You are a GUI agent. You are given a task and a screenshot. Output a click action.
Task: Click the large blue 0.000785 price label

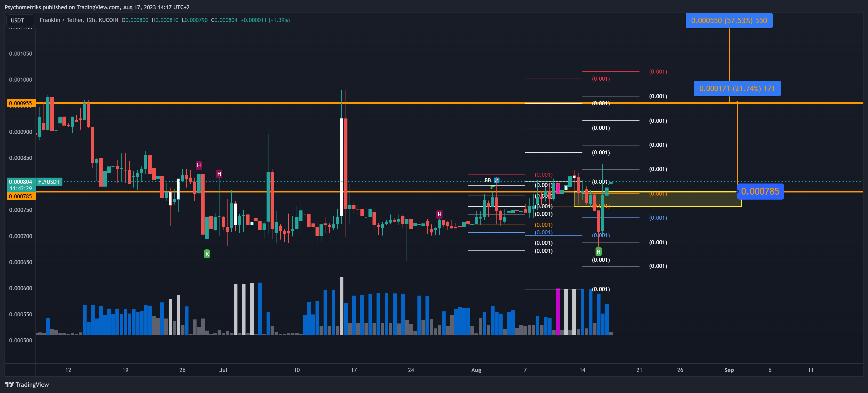[x=760, y=191]
